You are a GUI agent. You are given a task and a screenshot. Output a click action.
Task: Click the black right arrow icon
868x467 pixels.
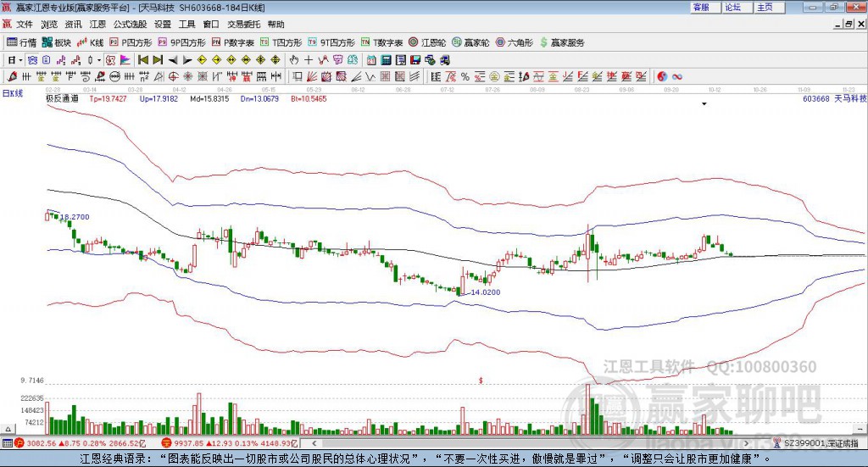tap(187, 60)
